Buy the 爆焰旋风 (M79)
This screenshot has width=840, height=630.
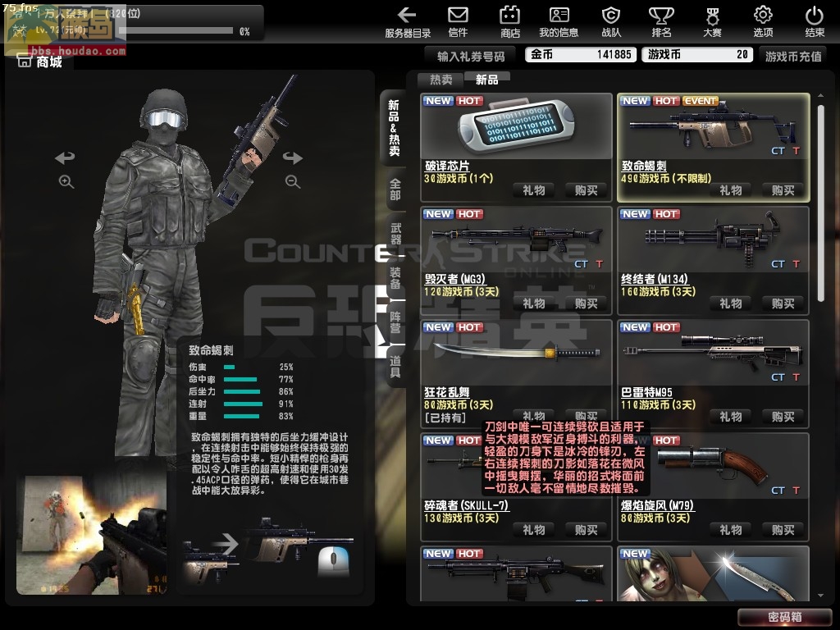tap(783, 530)
